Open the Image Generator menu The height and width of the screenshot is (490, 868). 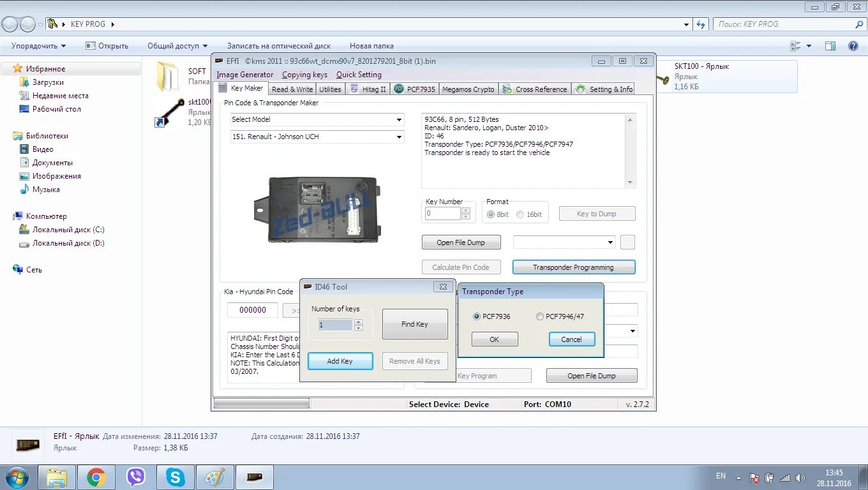(x=245, y=75)
